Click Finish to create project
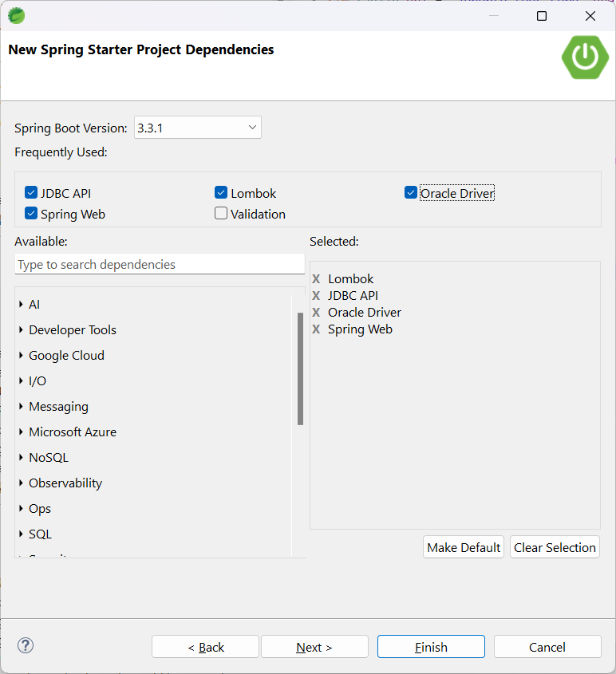Viewport: 616px width, 674px height. (x=431, y=647)
